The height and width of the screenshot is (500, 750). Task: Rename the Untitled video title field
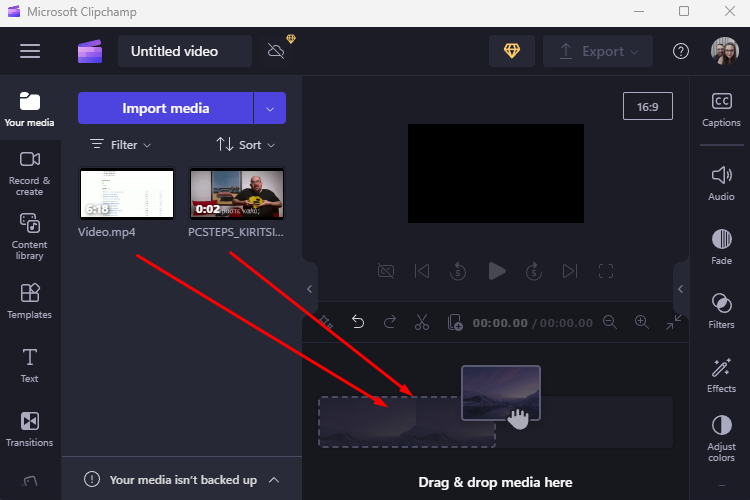[185, 51]
